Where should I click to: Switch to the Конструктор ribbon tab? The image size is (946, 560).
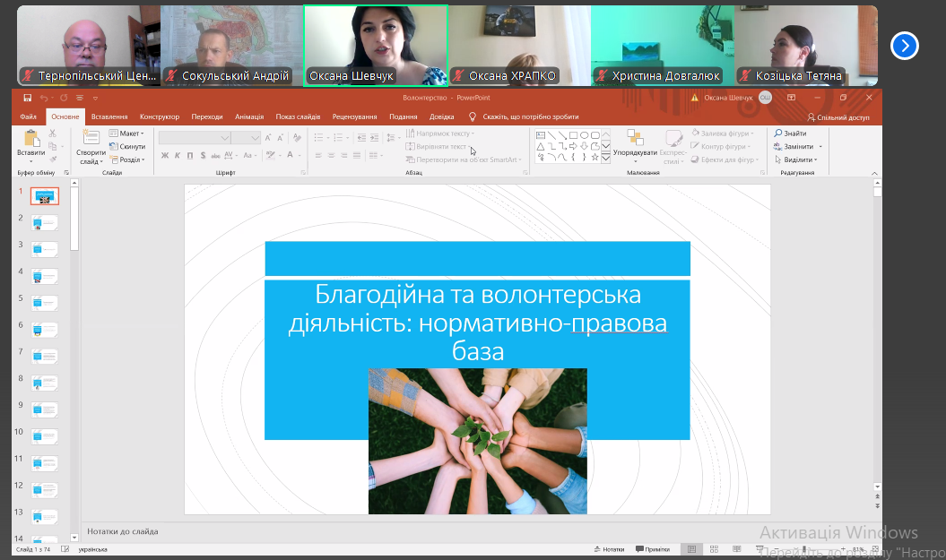click(160, 117)
